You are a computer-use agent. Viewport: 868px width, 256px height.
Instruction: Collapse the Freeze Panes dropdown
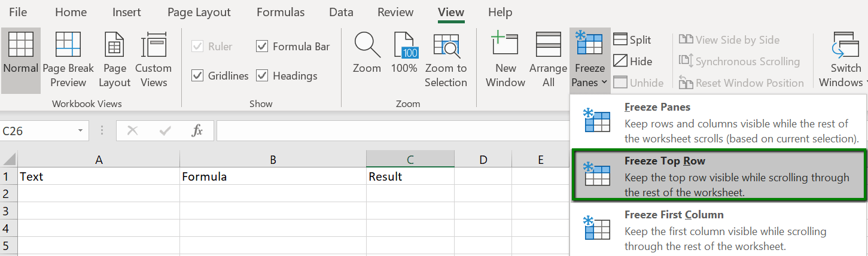(590, 60)
